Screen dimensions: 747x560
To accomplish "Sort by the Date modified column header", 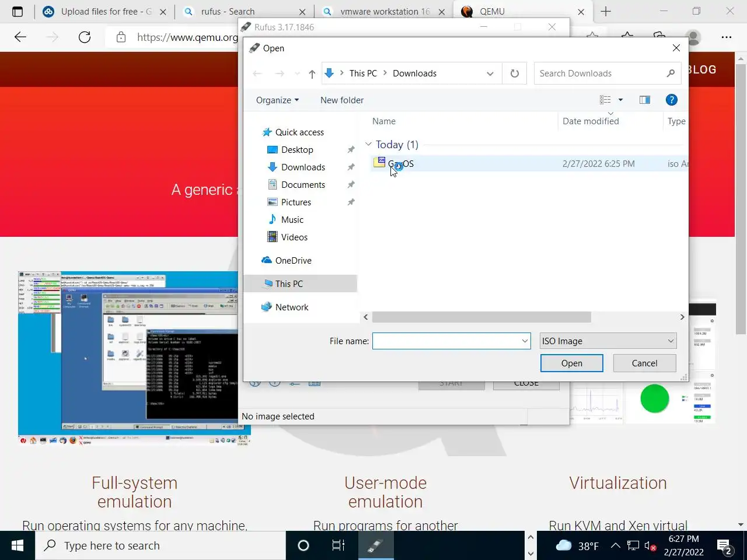I will (x=591, y=121).
